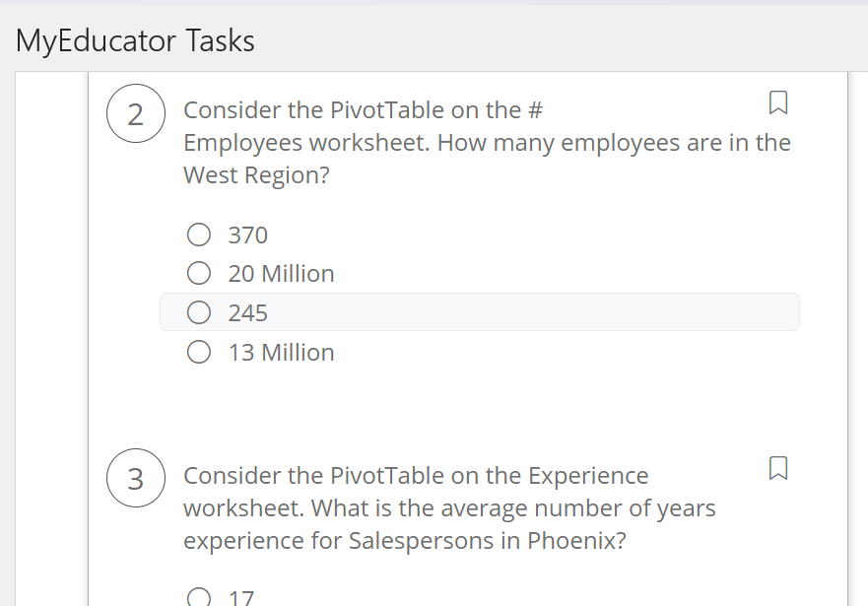Select the 13 Million radio button
The image size is (868, 606).
(x=199, y=353)
